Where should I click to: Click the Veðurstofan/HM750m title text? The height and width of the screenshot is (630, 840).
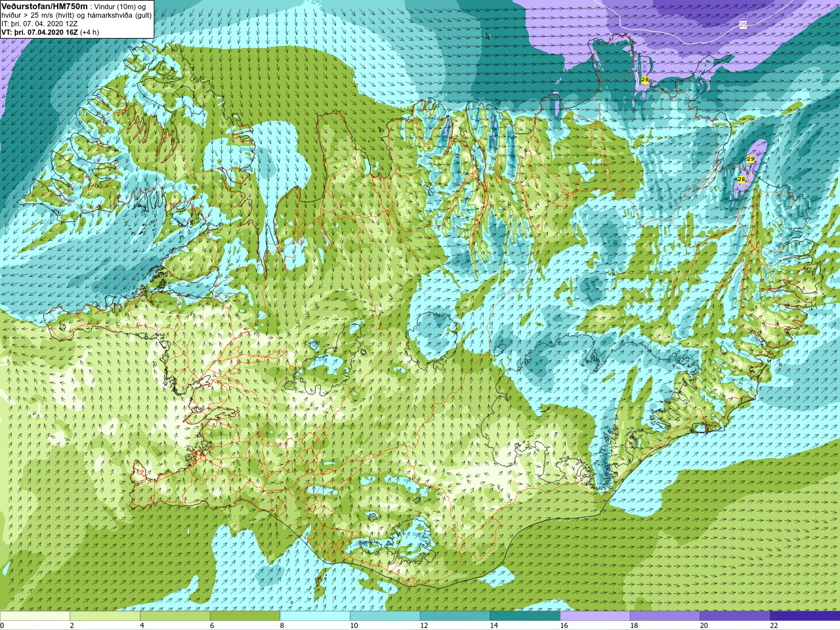pyautogui.click(x=44, y=6)
